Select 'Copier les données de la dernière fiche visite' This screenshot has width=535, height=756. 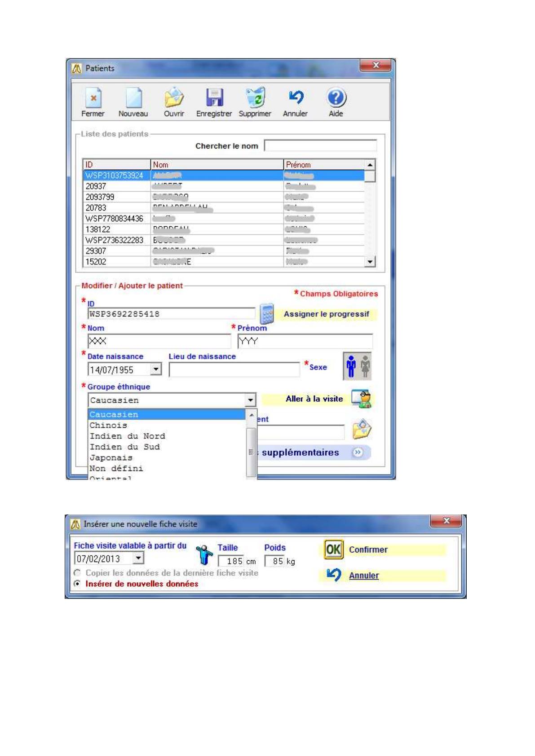[x=78, y=573]
